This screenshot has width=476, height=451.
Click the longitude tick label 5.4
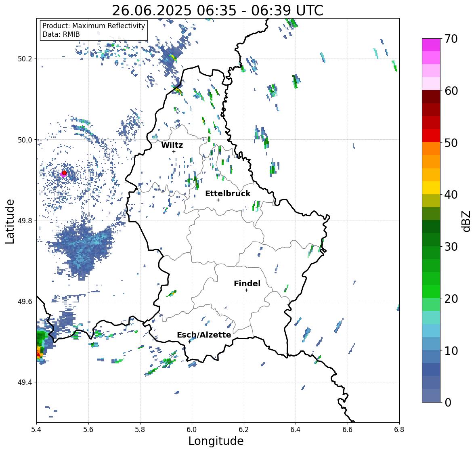pos(36,430)
